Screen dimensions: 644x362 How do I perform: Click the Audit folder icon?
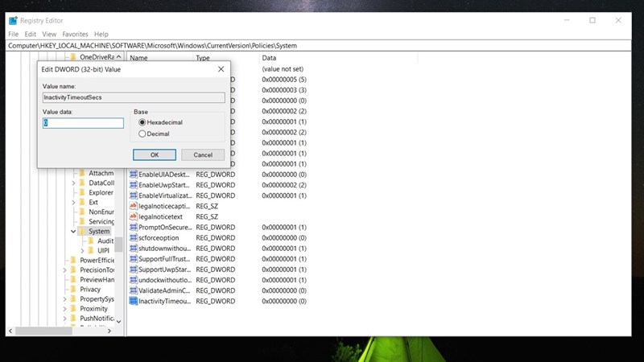point(91,241)
